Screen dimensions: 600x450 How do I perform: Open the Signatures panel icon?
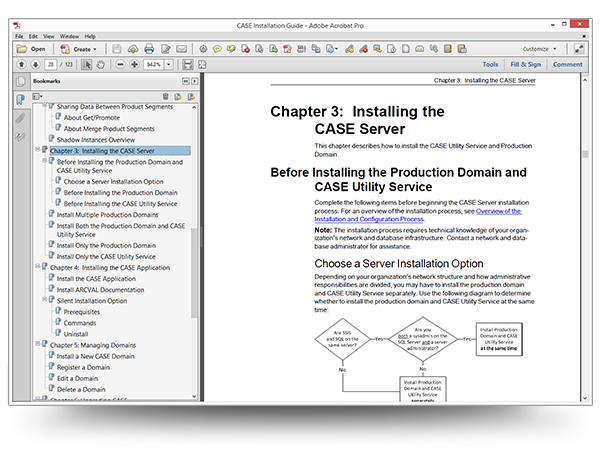[x=21, y=137]
